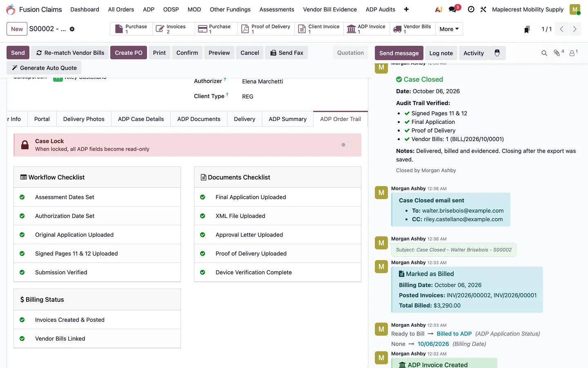The height and width of the screenshot is (368, 588).
Task: Search chatter messages with magnifier icon
Action: (544, 53)
